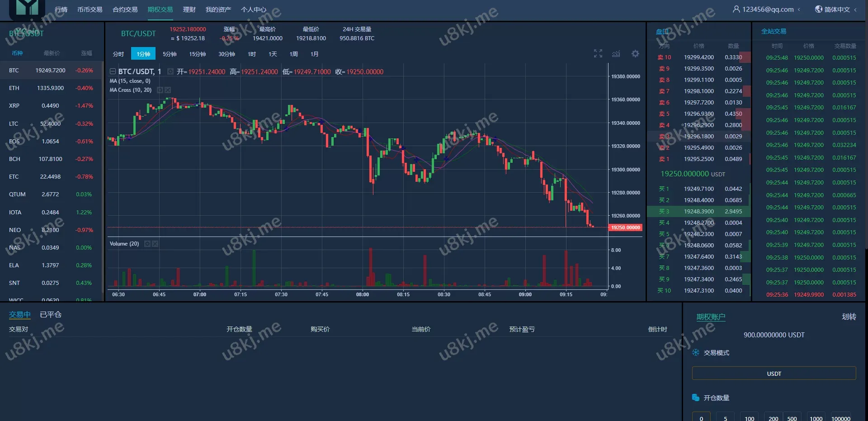Collapse the BTC/USDT chart legend
The height and width of the screenshot is (421, 868).
(x=113, y=71)
